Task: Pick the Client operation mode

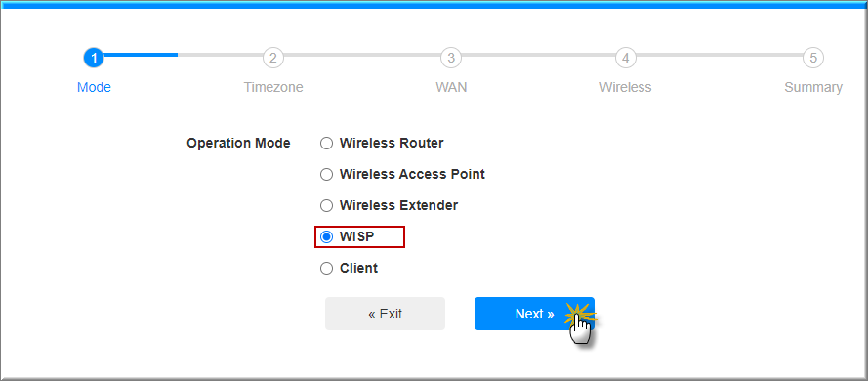Action: point(327,269)
